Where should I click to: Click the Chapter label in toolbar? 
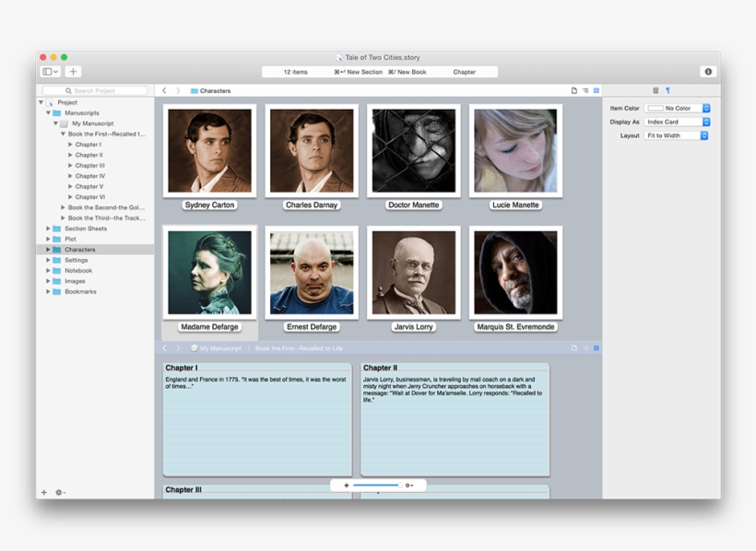465,72
